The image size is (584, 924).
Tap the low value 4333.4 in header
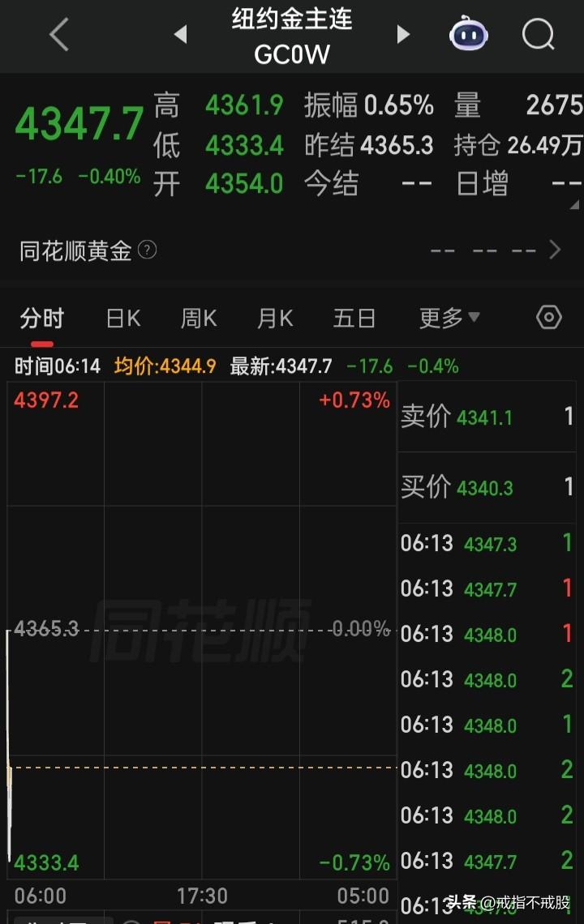(244, 145)
